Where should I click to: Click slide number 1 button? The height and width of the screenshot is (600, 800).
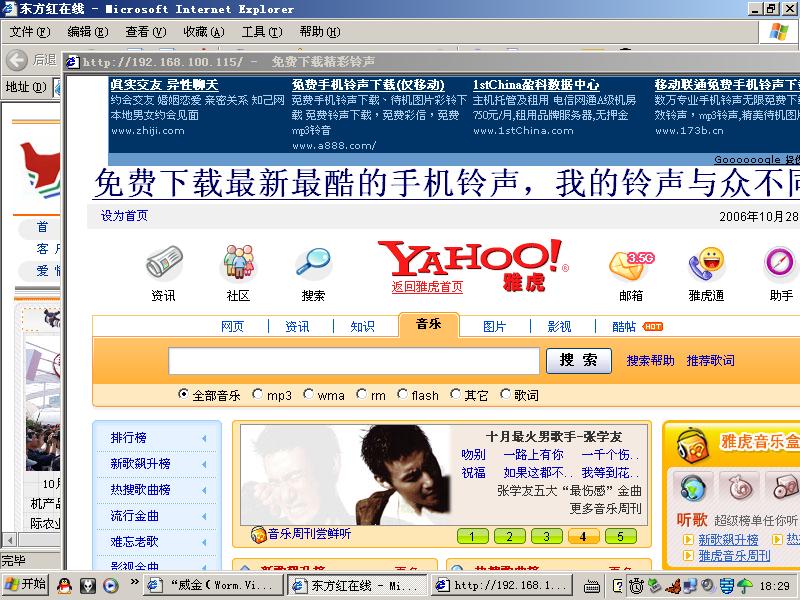pyautogui.click(x=472, y=536)
